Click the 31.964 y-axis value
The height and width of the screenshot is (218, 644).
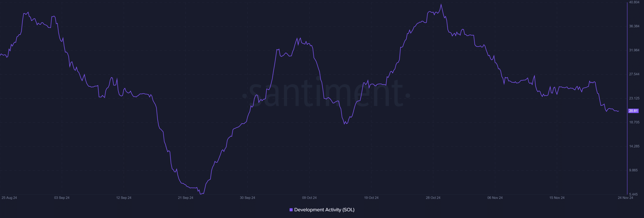click(634, 50)
